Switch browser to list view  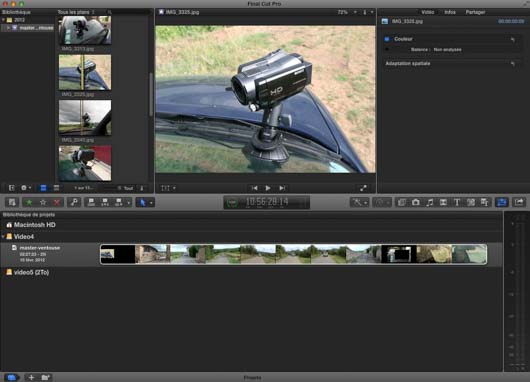tap(56, 188)
